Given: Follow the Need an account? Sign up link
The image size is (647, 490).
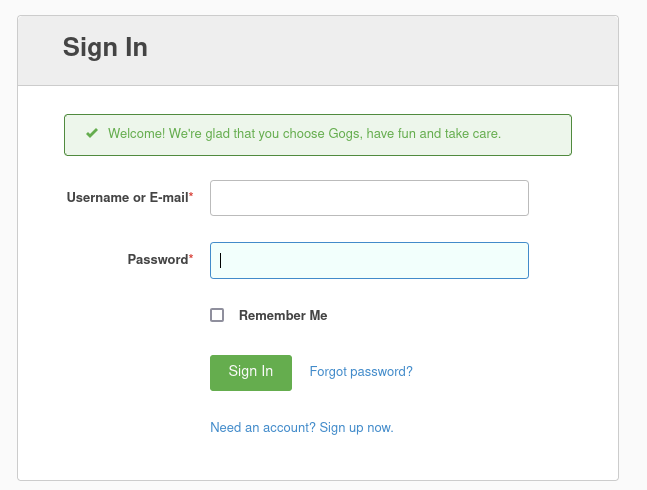Looking at the screenshot, I should point(301,427).
